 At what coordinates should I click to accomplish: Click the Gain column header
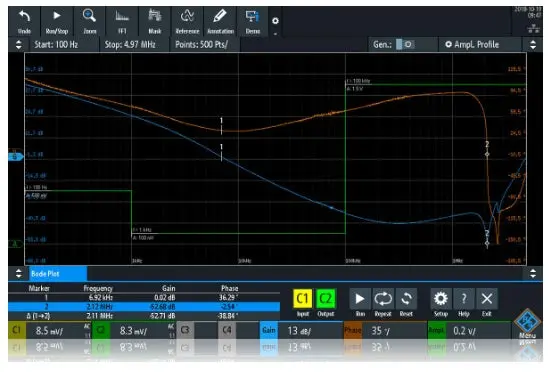click(168, 288)
